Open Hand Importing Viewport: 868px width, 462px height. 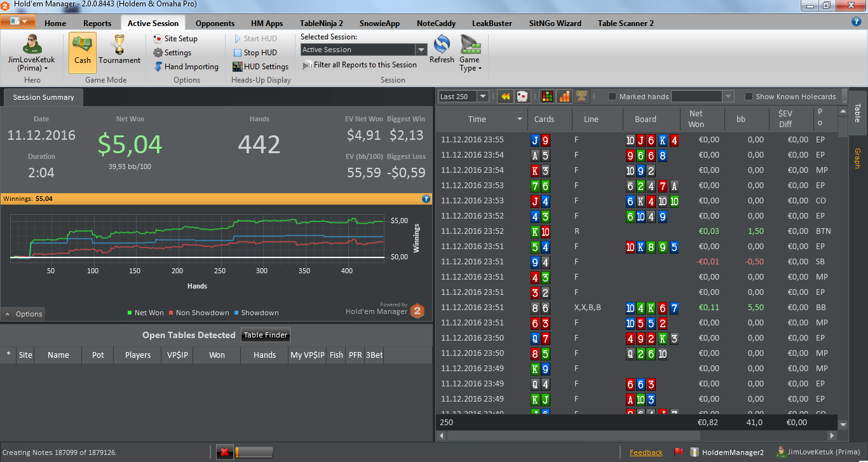pyautogui.click(x=186, y=67)
